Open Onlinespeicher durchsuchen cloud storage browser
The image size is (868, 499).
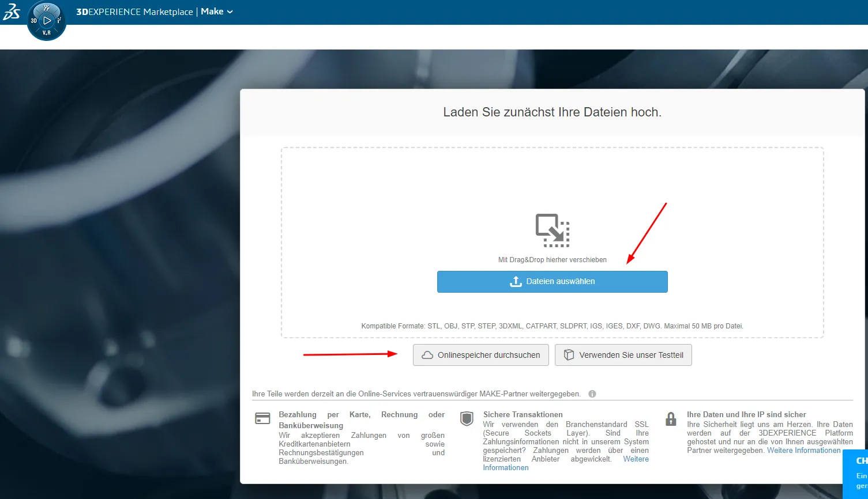click(x=481, y=355)
